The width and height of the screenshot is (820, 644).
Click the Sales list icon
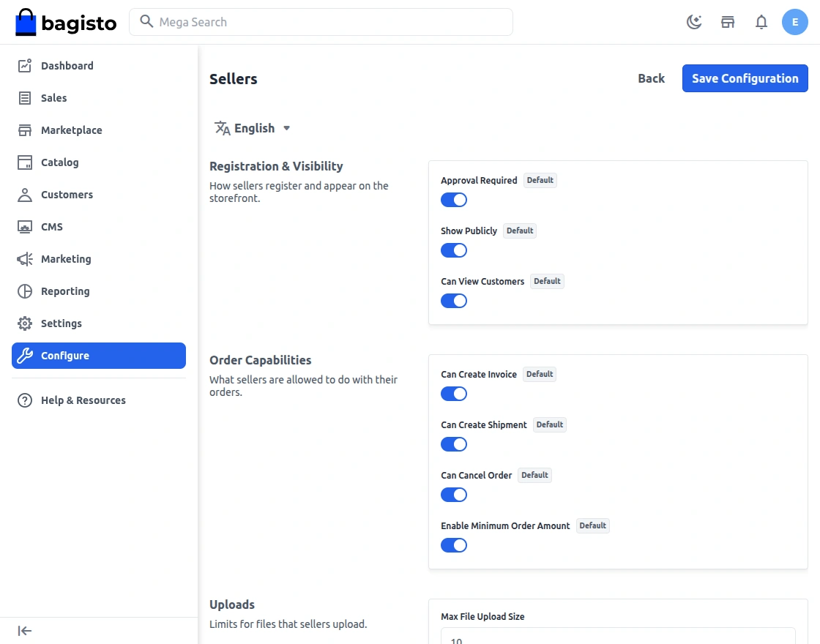(25, 98)
